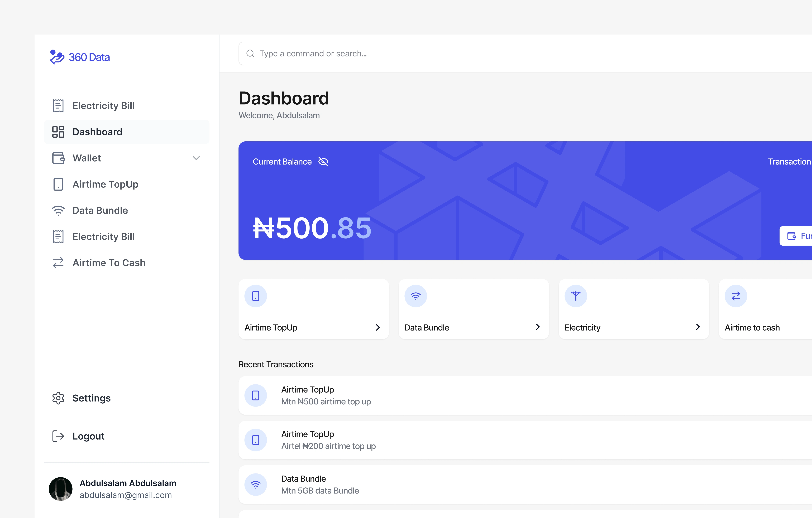Expand the Wallet menu chevron
Screen dimensions: 812x518
[x=196, y=158]
